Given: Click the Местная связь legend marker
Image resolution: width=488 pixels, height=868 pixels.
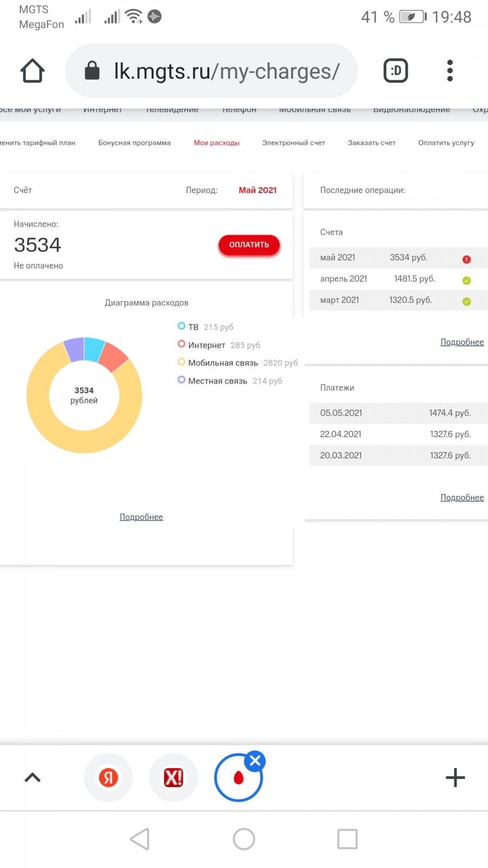Looking at the screenshot, I should 182,380.
